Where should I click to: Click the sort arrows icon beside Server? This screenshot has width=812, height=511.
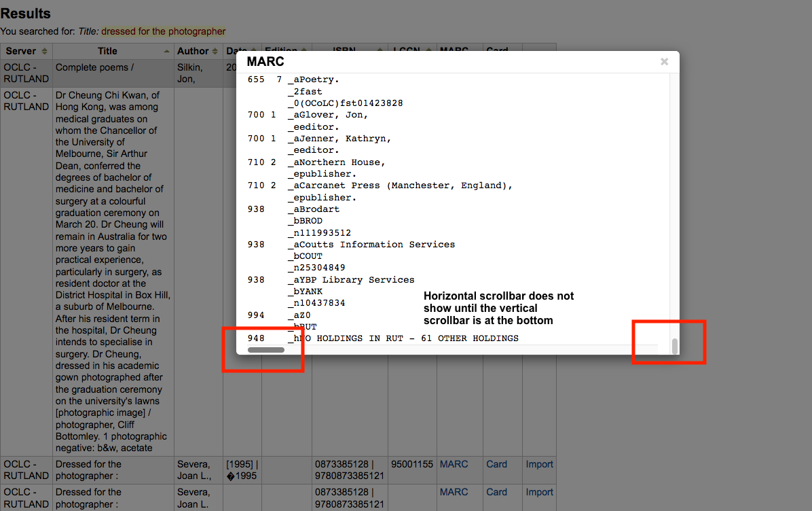click(x=45, y=52)
